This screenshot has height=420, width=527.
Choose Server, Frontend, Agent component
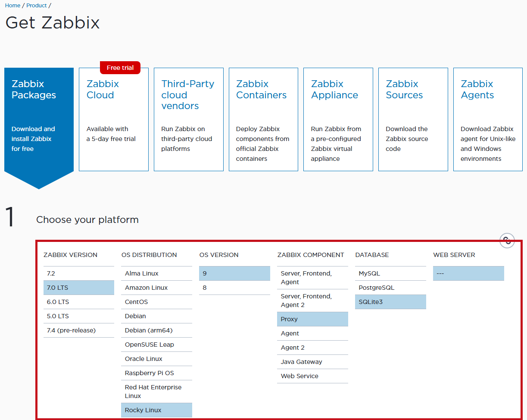point(313,278)
